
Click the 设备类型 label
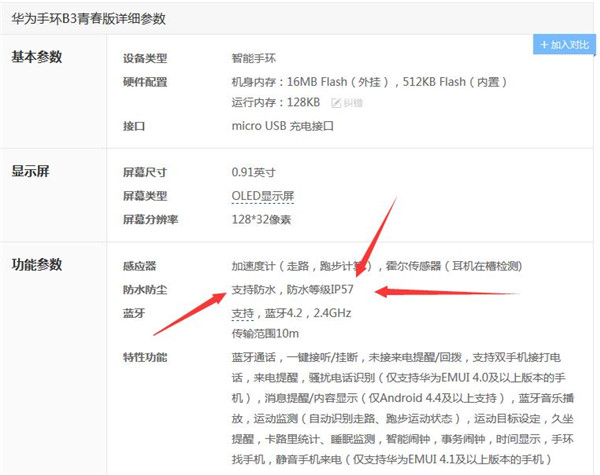[145, 58]
